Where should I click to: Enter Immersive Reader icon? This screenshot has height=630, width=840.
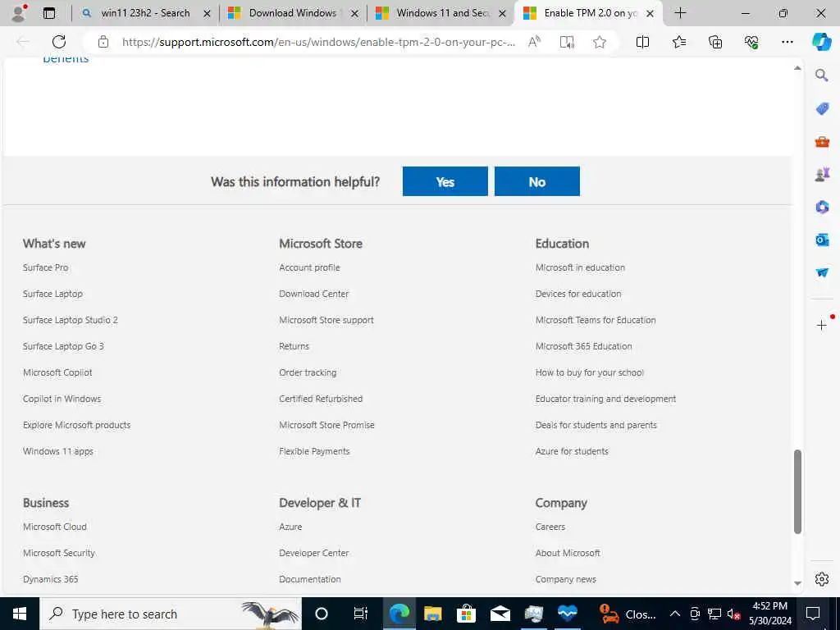pyautogui.click(x=567, y=42)
